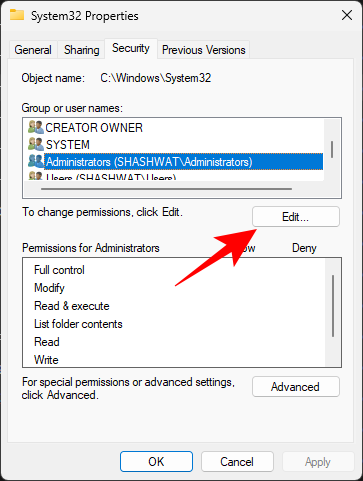The height and width of the screenshot is (481, 363).
Task: Confirm with the OK button
Action: (156, 462)
